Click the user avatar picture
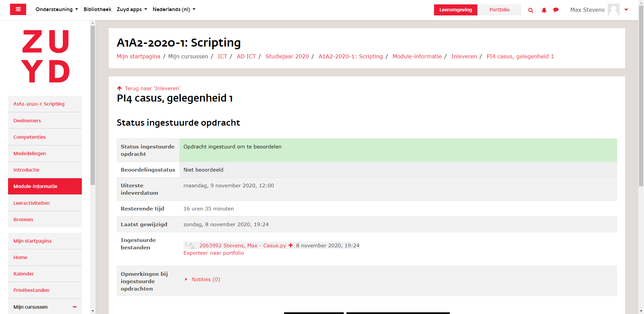This screenshot has width=644, height=314. [613, 10]
